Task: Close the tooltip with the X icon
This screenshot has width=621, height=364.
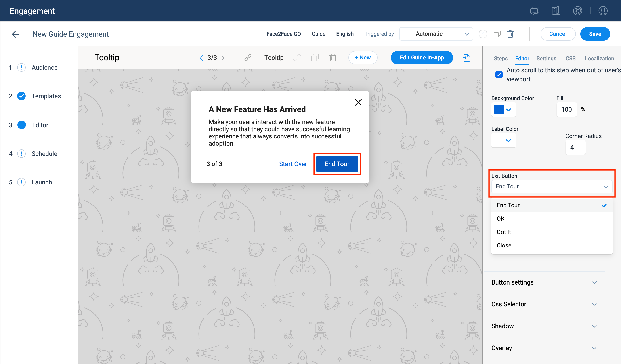Action: click(x=358, y=102)
